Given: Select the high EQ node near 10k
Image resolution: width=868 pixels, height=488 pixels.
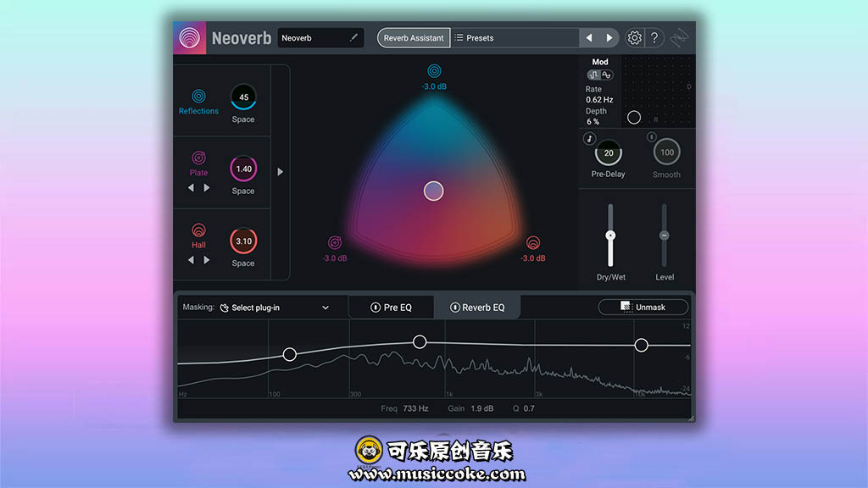Looking at the screenshot, I should 641,346.
